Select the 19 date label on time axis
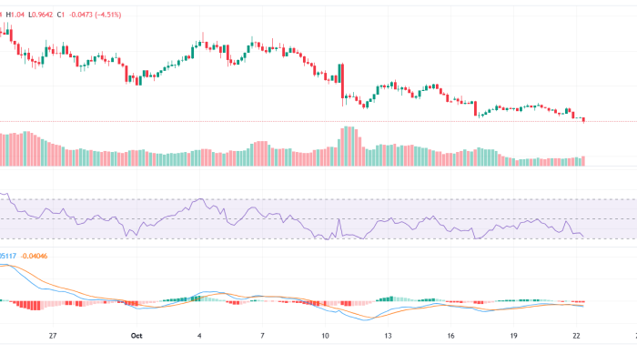Viewport: 637px width, 364px height. 514,336
